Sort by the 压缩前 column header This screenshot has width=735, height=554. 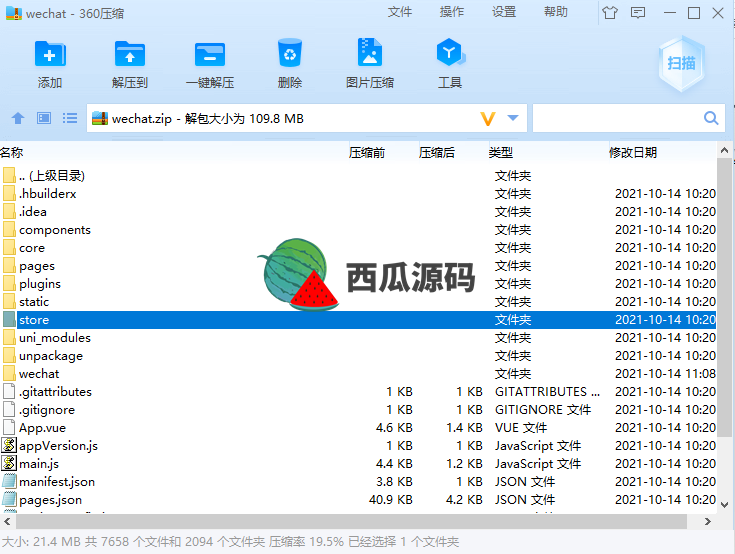(367, 152)
